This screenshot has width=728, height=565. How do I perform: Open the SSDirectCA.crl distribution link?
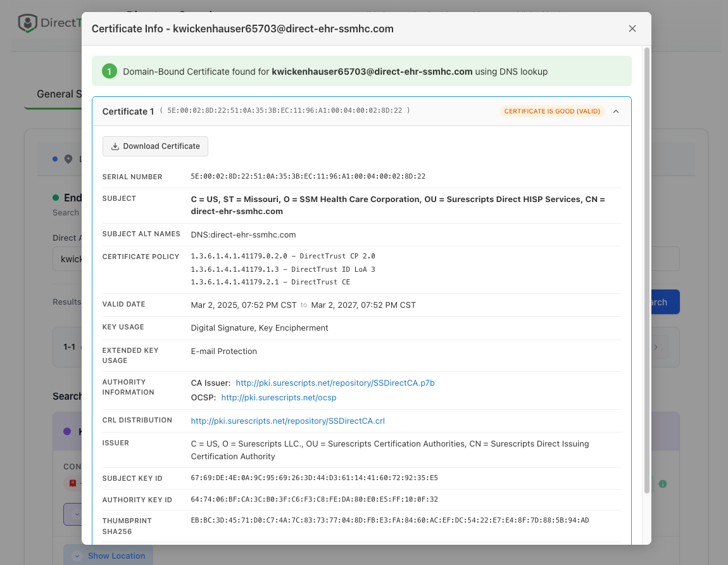tap(288, 421)
